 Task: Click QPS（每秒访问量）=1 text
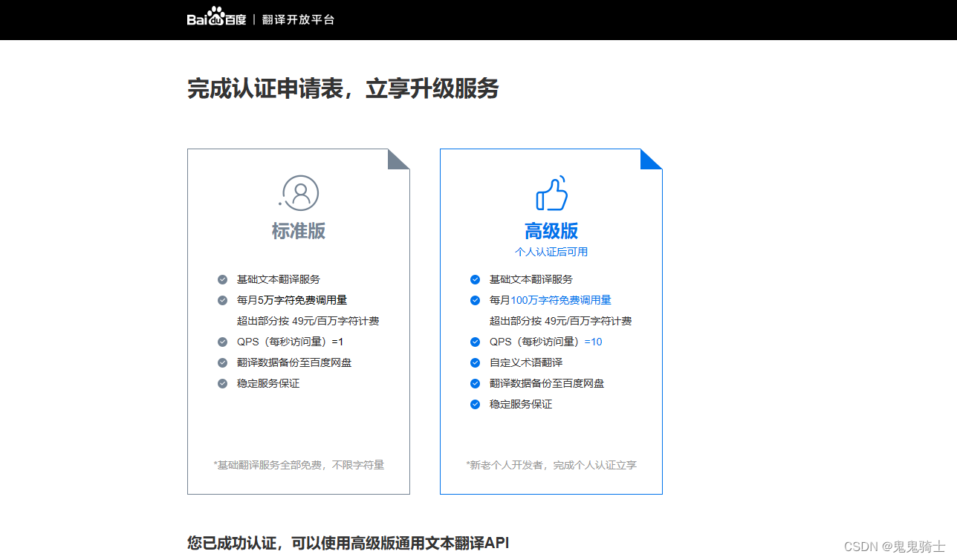(x=291, y=342)
